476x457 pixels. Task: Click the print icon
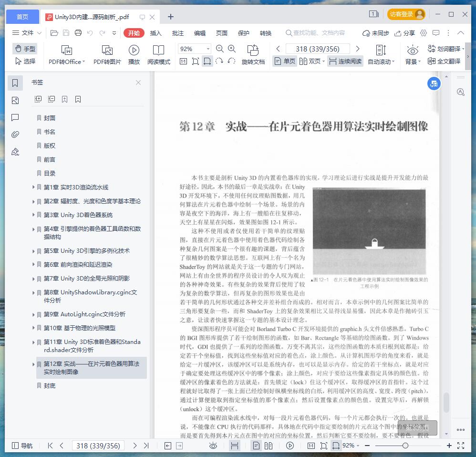coord(78,33)
